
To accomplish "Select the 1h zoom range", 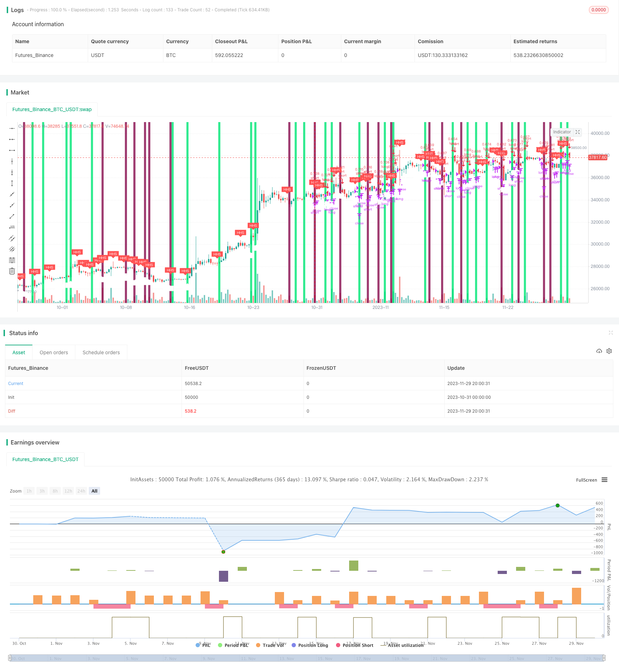I will point(29,491).
